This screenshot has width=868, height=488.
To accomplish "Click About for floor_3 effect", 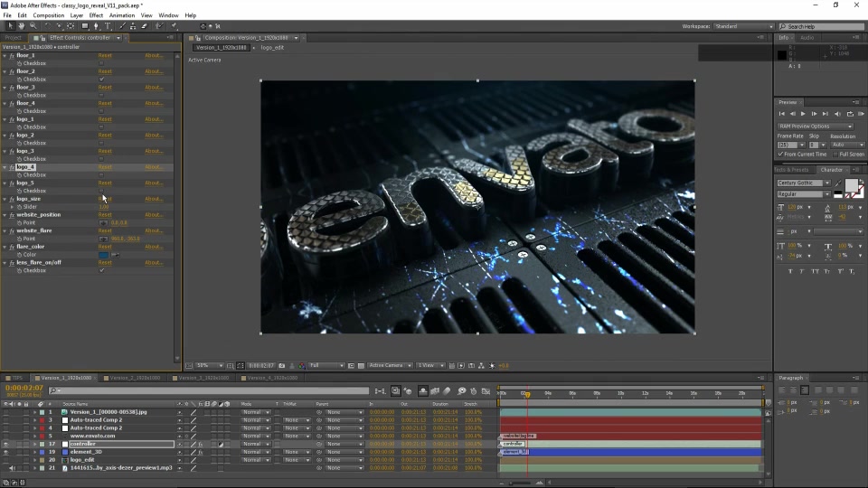I will click(x=154, y=88).
